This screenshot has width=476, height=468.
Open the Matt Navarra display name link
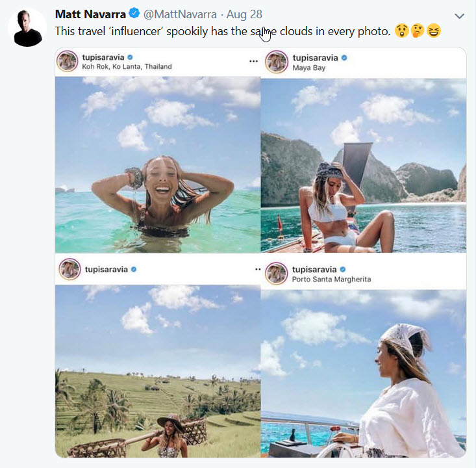click(91, 14)
